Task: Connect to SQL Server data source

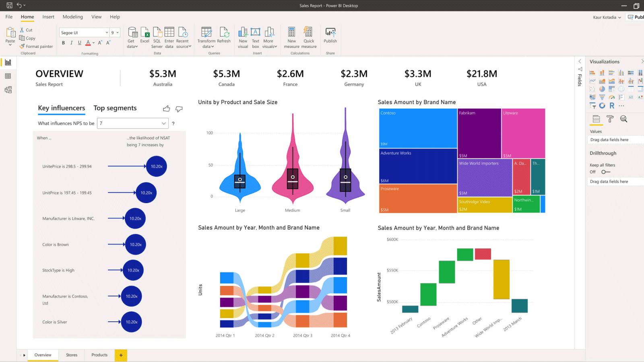Action: (x=157, y=37)
